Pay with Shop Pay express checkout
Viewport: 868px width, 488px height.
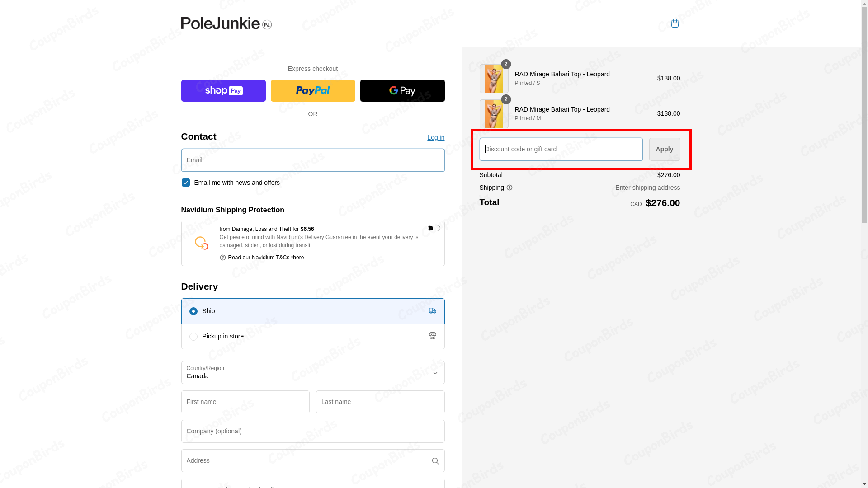click(223, 91)
